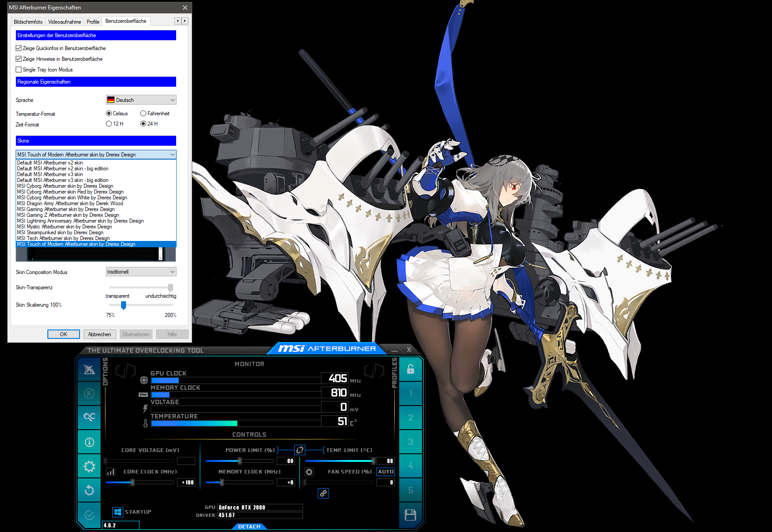Viewport: 772px width, 532px height.
Task: Click the GPU clock chip icon
Action: coord(143,380)
